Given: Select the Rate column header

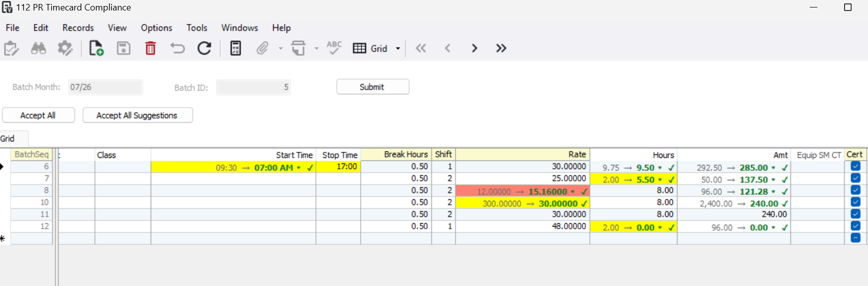Looking at the screenshot, I should click(522, 154).
